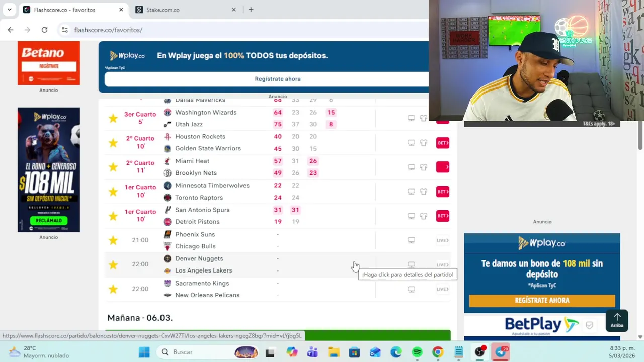The height and width of the screenshot is (362, 644).
Task: Click BetPlay ad logo
Action: pos(541,325)
